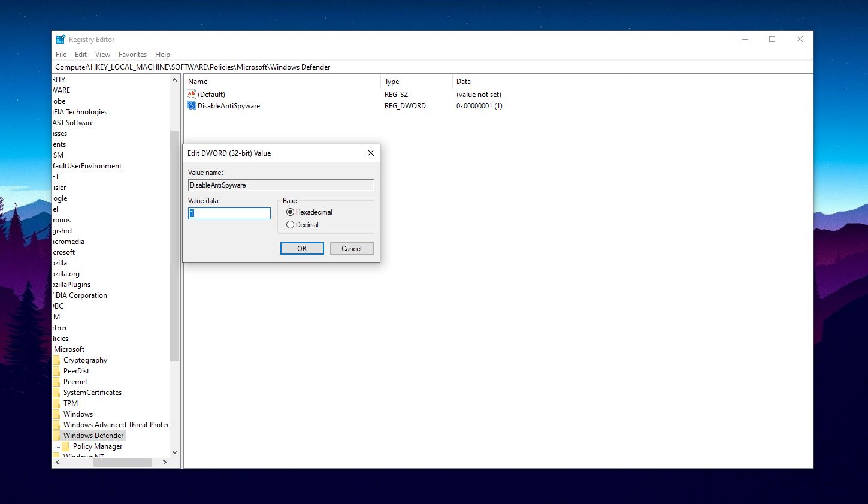Click the 'DisableAntiSpyware' name in the value list
The width and height of the screenshot is (868, 504).
pyautogui.click(x=229, y=106)
